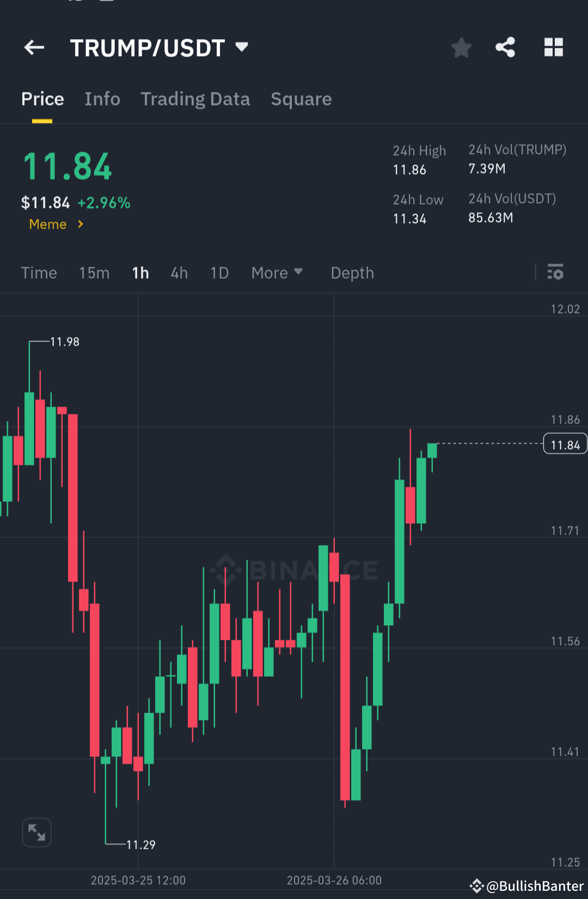Expand the More timeframe dropdown
The width and height of the screenshot is (588, 899).
[277, 273]
